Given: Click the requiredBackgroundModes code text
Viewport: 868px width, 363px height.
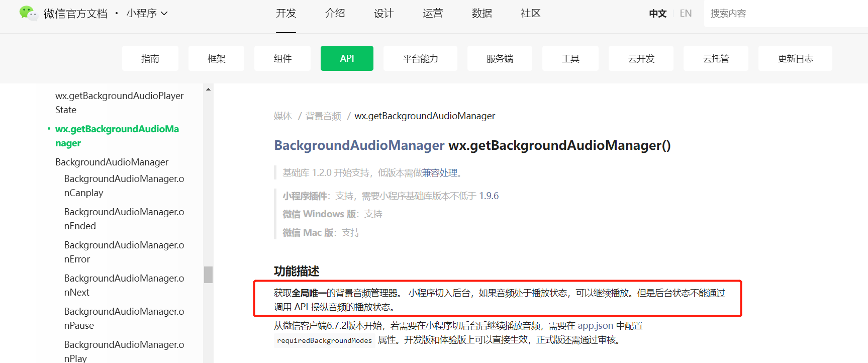Looking at the screenshot, I should click(x=324, y=340).
